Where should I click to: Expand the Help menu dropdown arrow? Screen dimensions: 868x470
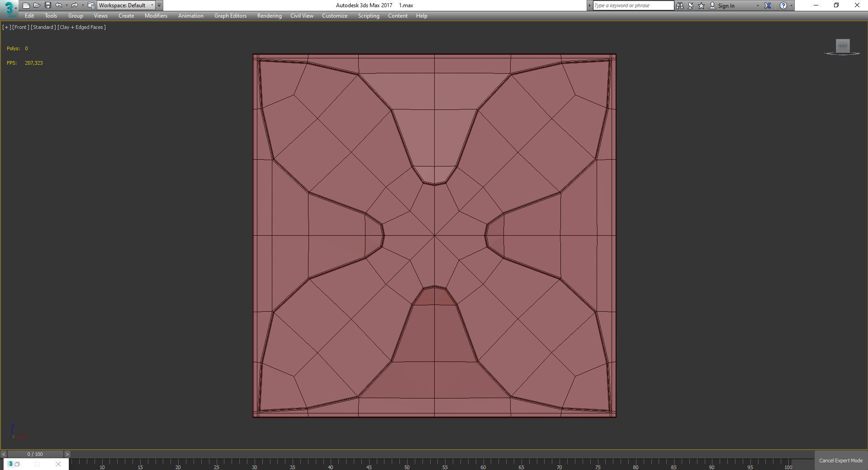click(x=791, y=6)
